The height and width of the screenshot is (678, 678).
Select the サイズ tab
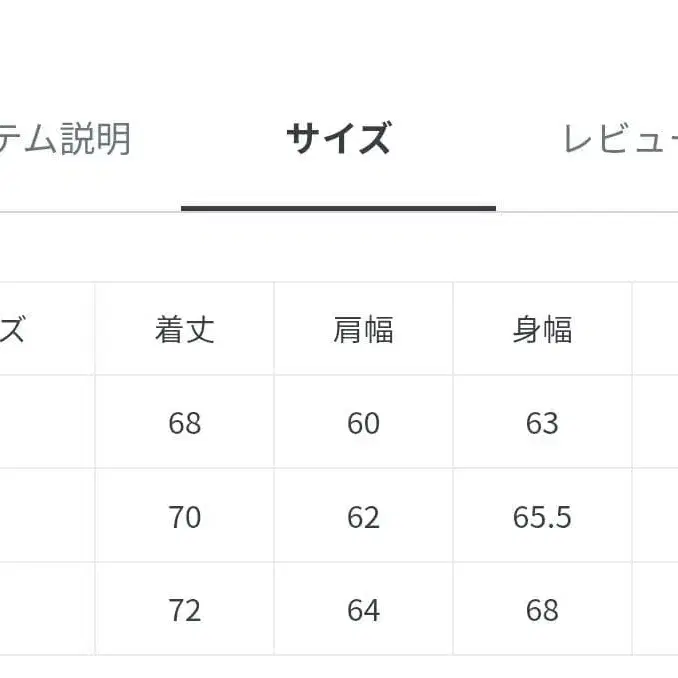[x=338, y=140]
